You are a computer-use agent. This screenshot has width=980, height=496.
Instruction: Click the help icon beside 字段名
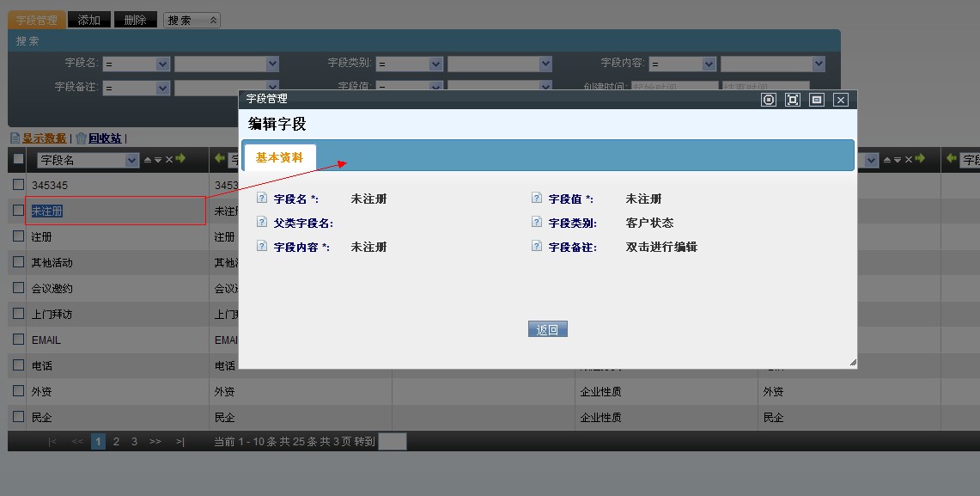pos(262,199)
